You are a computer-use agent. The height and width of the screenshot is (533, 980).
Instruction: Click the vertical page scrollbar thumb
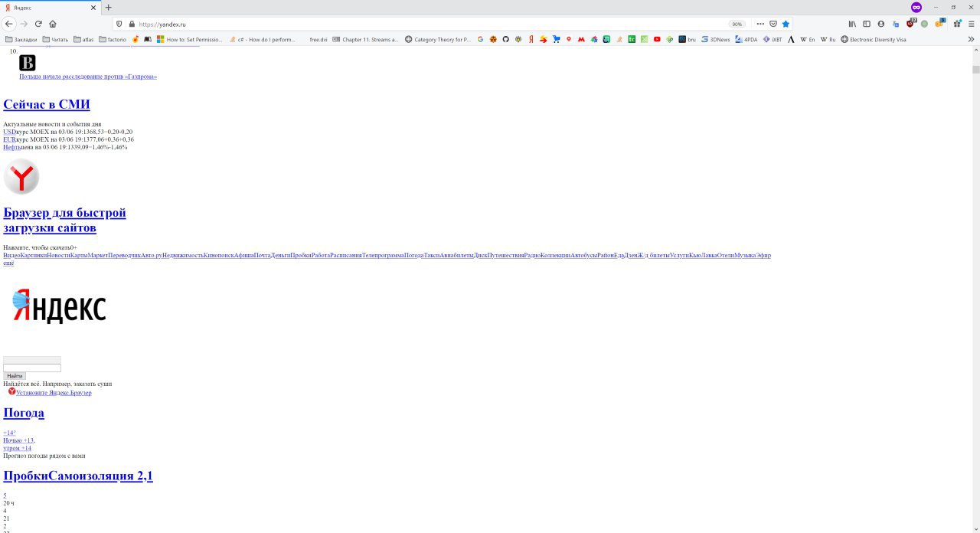(x=976, y=70)
